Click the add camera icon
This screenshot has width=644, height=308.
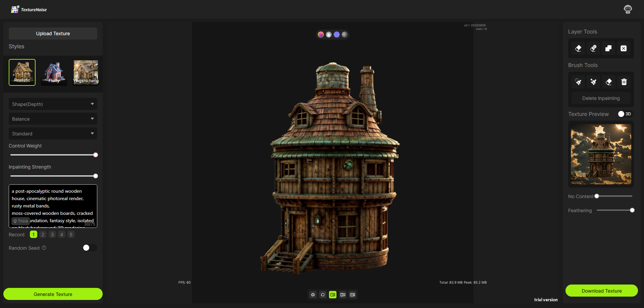coord(353,295)
